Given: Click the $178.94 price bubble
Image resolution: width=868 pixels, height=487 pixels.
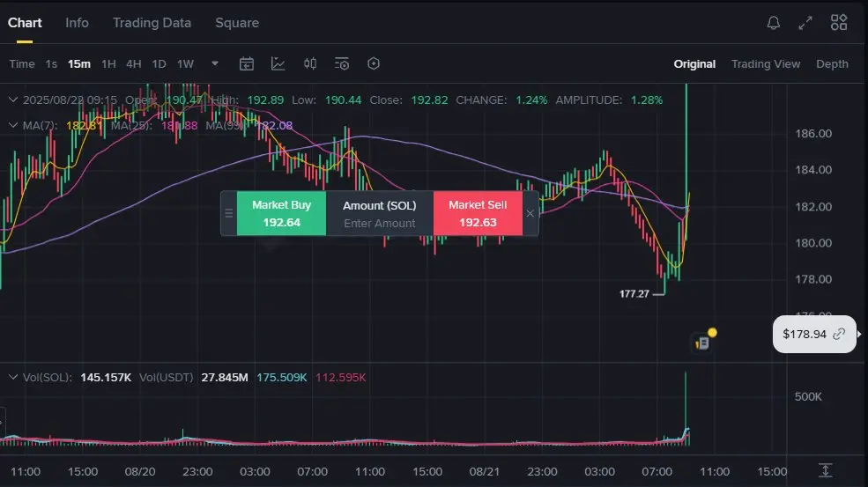Looking at the screenshot, I should 813,334.
